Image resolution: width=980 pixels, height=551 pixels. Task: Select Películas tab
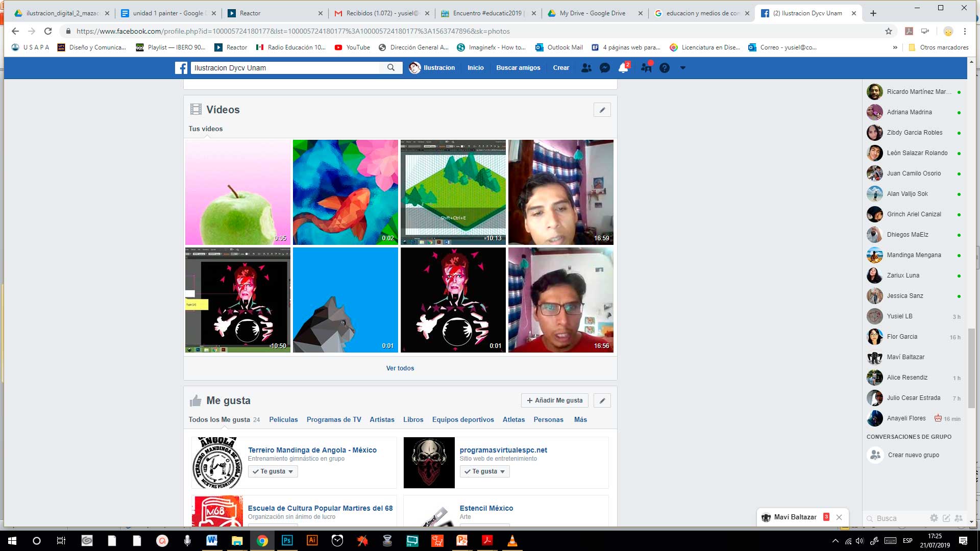[283, 419]
